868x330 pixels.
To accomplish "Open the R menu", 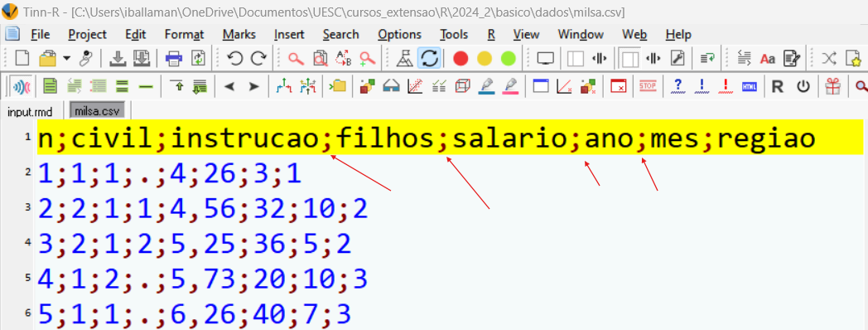I will [491, 34].
